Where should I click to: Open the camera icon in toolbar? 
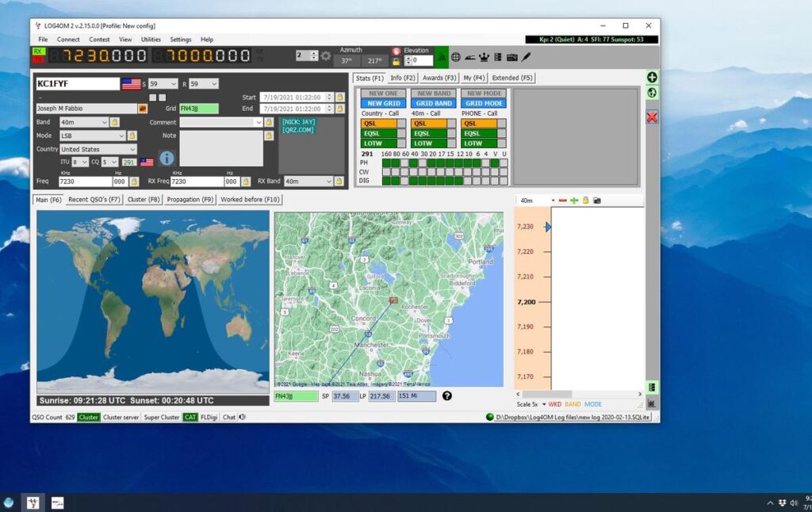pyautogui.click(x=512, y=57)
